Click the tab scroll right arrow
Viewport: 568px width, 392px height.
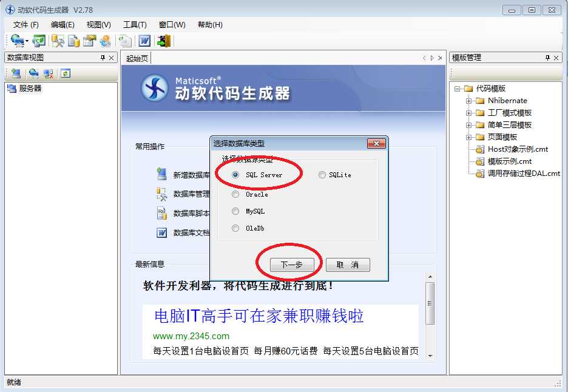pos(432,58)
